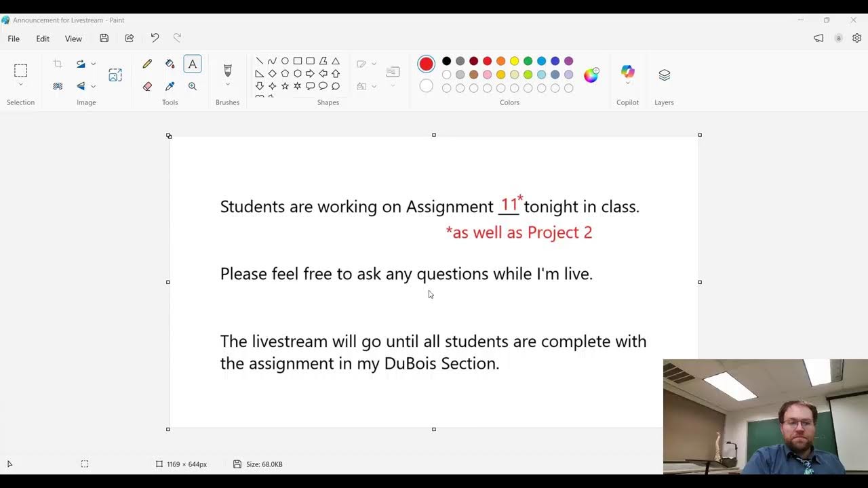Select the Oval shape
Viewport: 868px width, 488px height.
coord(285,61)
